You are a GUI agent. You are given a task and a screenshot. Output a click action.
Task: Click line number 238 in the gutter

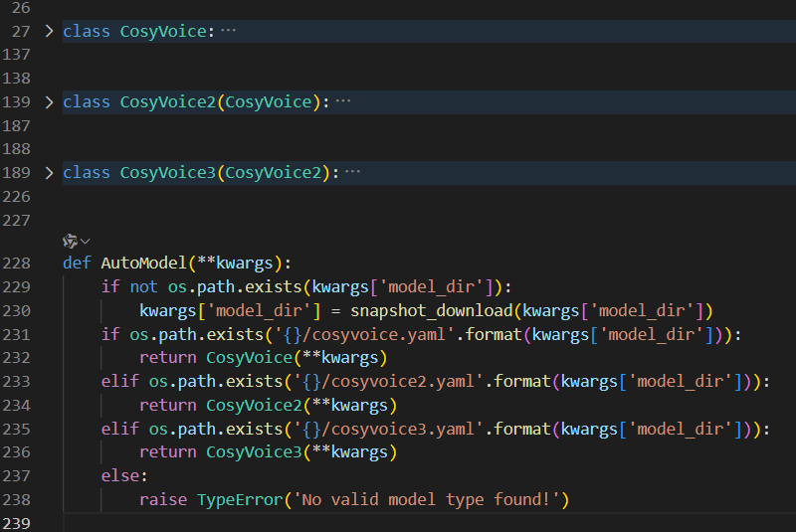point(18,499)
